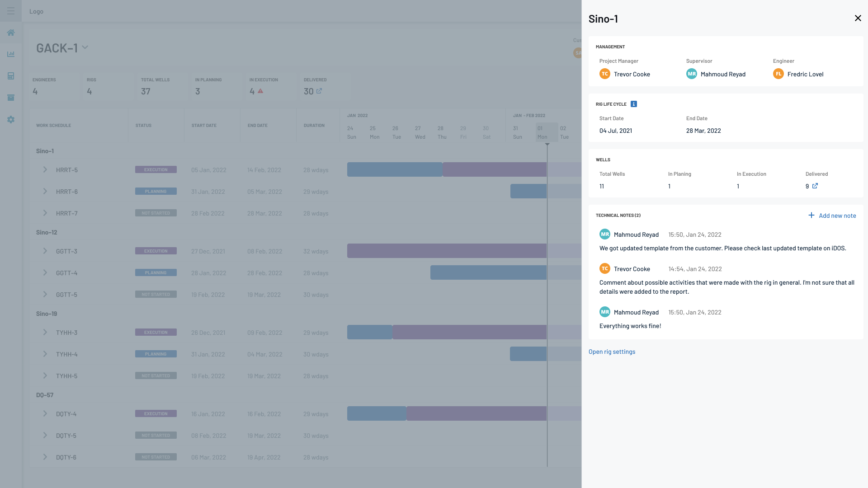Click the Rig Life Cycle info icon

click(634, 104)
